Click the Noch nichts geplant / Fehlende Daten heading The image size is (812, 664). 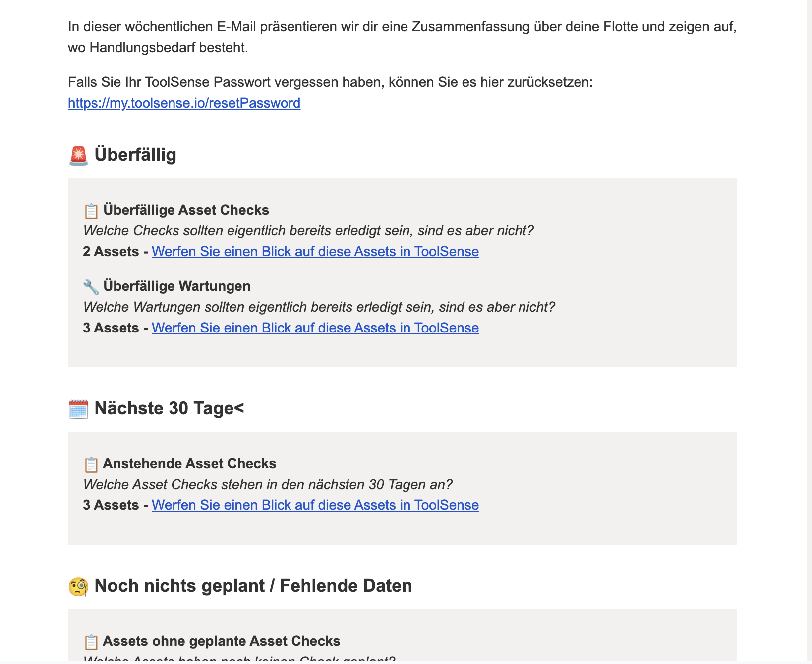(253, 585)
